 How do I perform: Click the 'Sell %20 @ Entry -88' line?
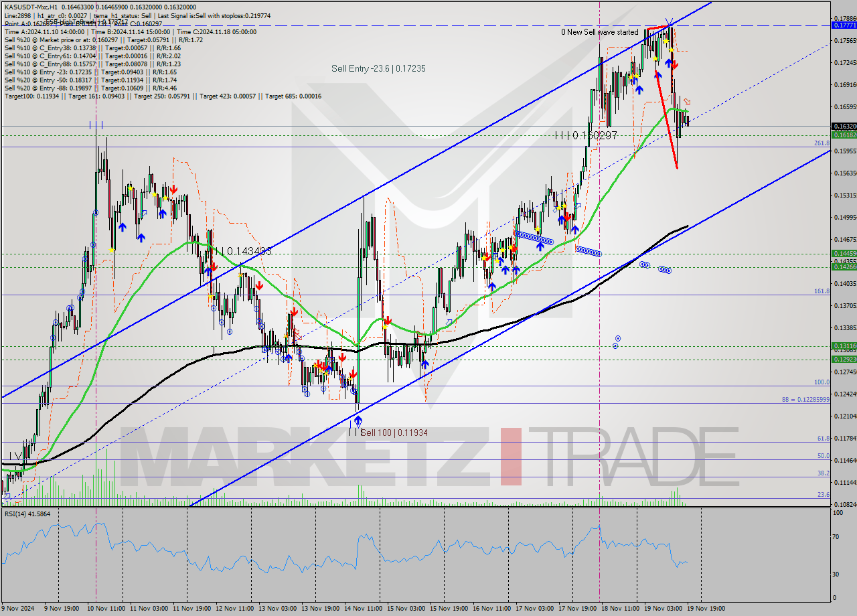(90, 88)
